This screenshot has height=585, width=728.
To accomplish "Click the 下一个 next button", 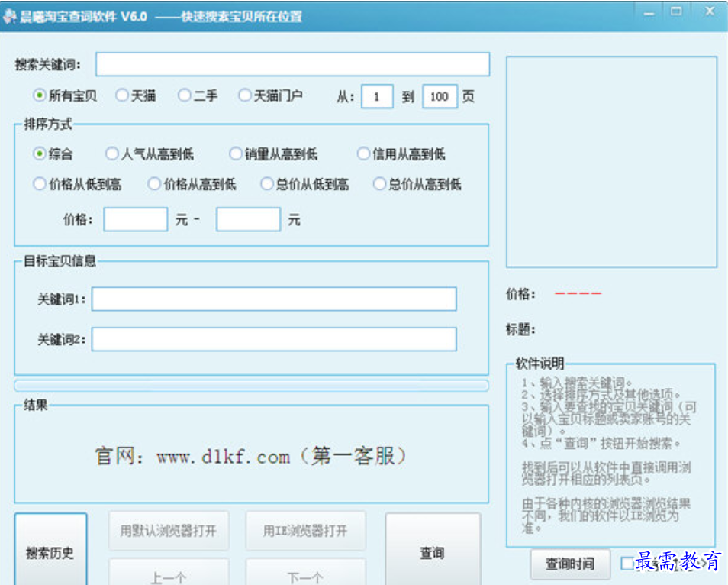I will coord(305,572).
